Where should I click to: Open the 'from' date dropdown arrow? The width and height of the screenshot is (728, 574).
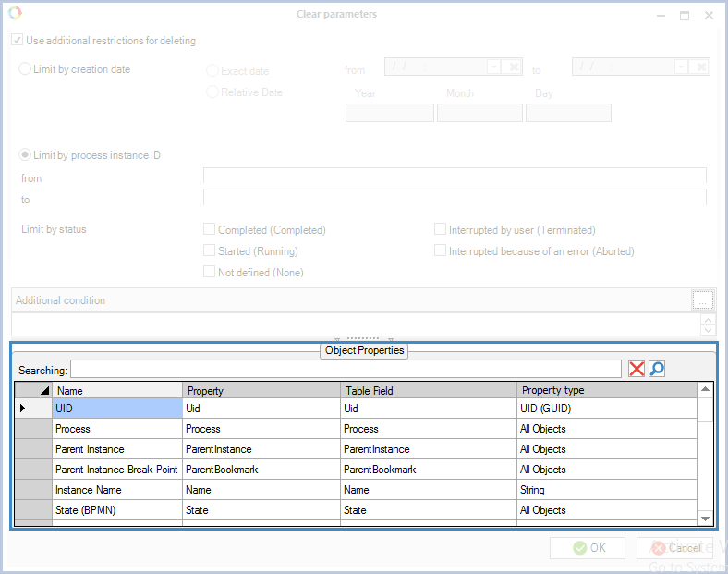point(493,67)
